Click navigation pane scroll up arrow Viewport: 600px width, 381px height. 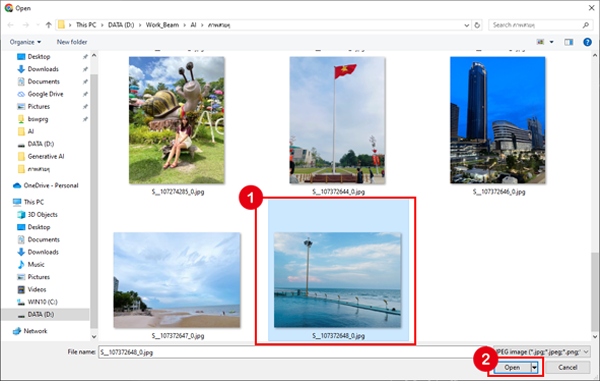pos(94,56)
